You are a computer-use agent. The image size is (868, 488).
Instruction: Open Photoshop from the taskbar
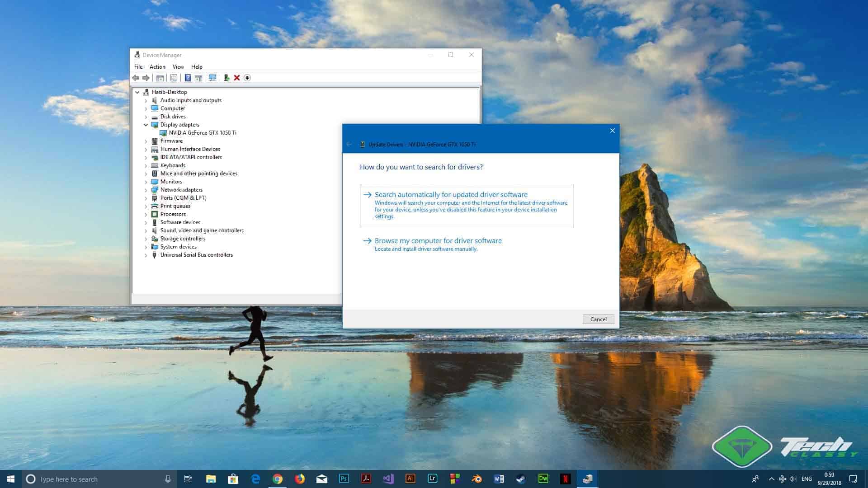(344, 479)
